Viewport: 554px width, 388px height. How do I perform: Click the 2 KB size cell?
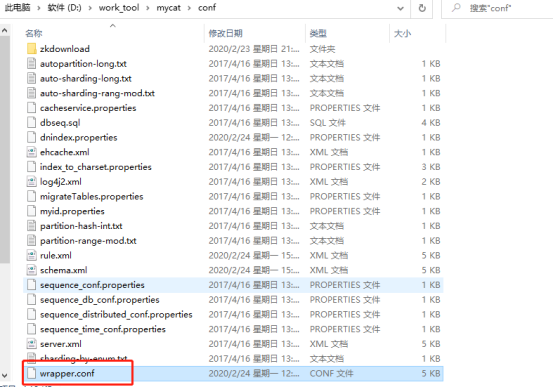pyautogui.click(x=431, y=182)
